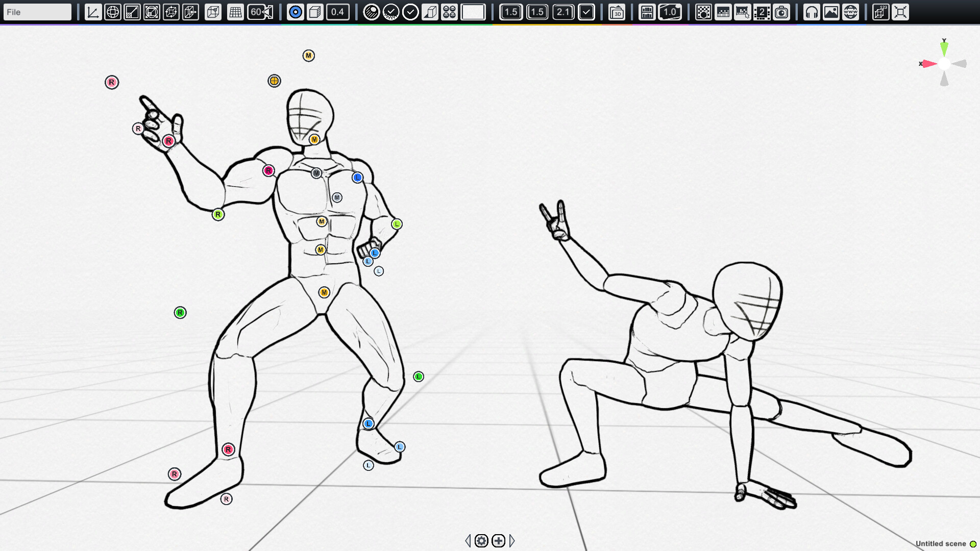Open the 3D clipboard import tool
The width and height of the screenshot is (980, 551).
click(617, 12)
